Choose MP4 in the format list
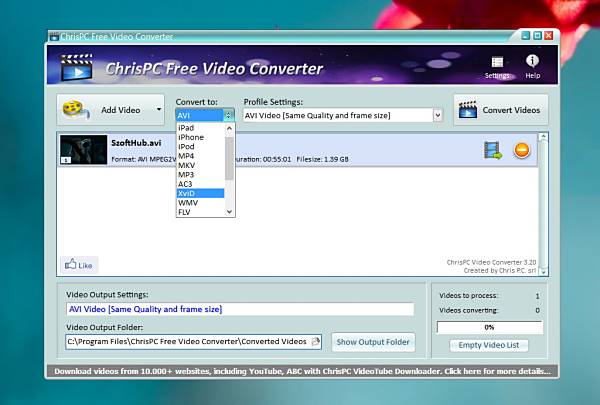 [200, 156]
